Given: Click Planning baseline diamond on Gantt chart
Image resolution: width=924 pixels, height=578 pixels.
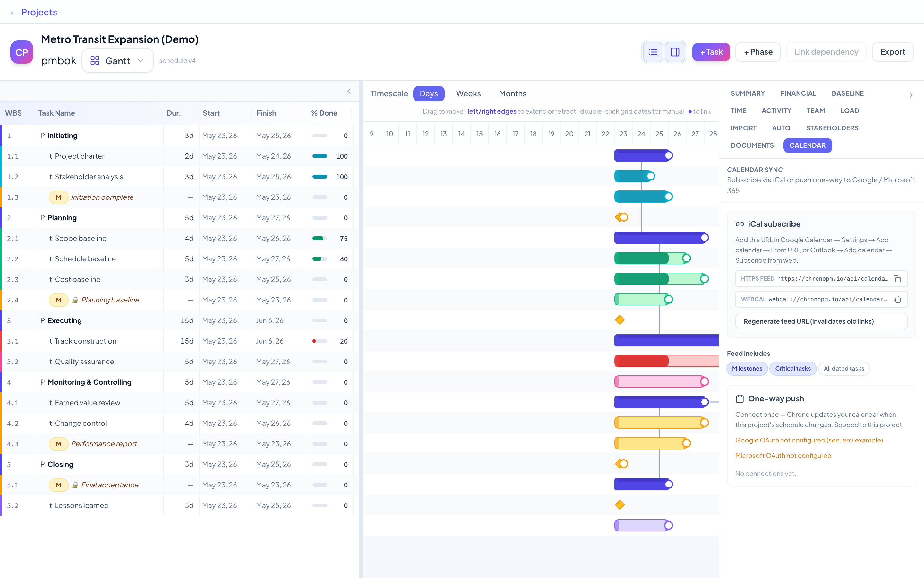Looking at the screenshot, I should tap(620, 320).
